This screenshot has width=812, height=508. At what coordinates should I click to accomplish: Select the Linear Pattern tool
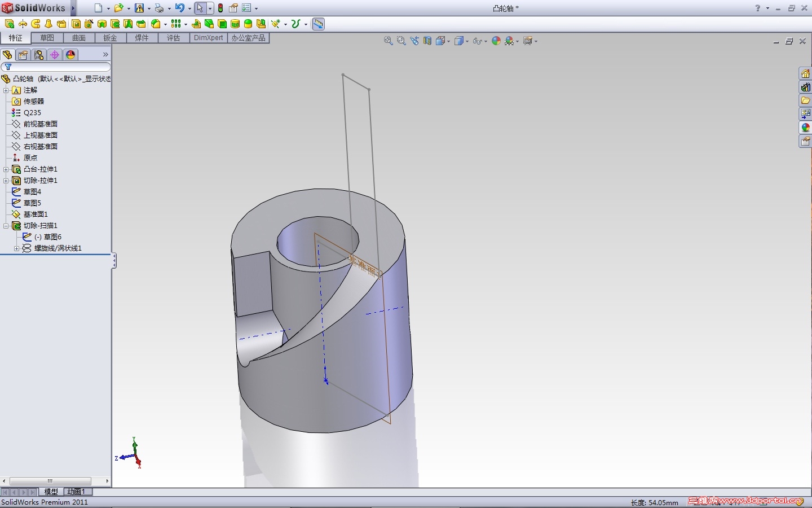176,24
